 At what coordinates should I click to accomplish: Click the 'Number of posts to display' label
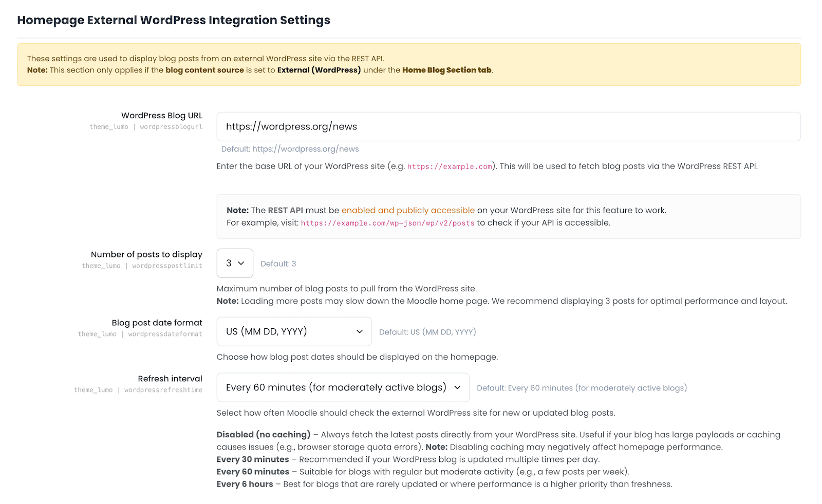[x=146, y=254]
